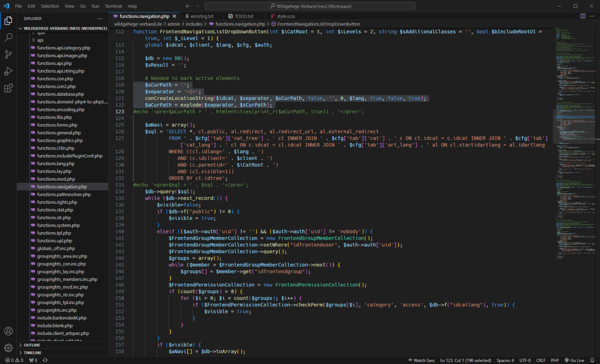Click FrontendNavigationListDropDownButton breadcrumb
Screen dimensions: 600x364
click(315, 24)
